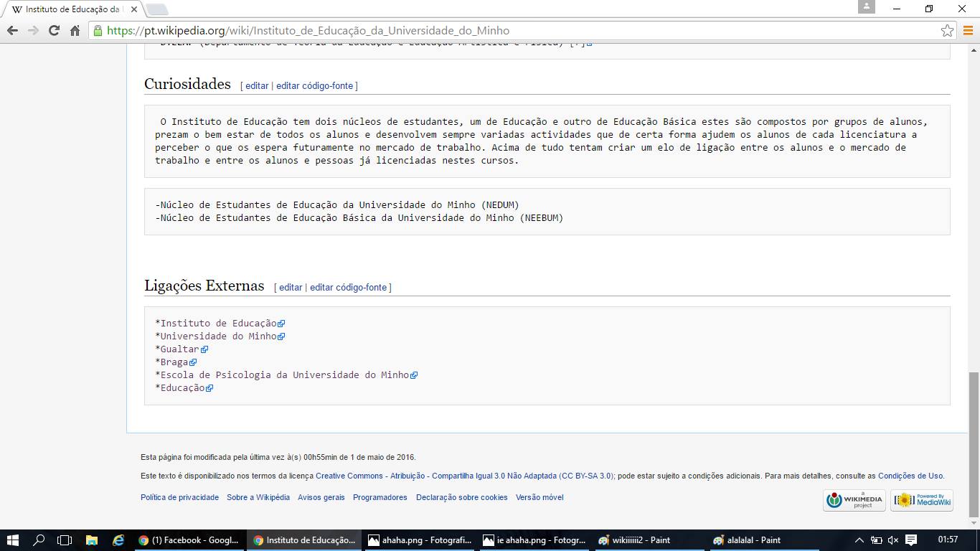Click the scrollbar up arrow
Viewport: 980px width, 551px height.
coord(974,50)
